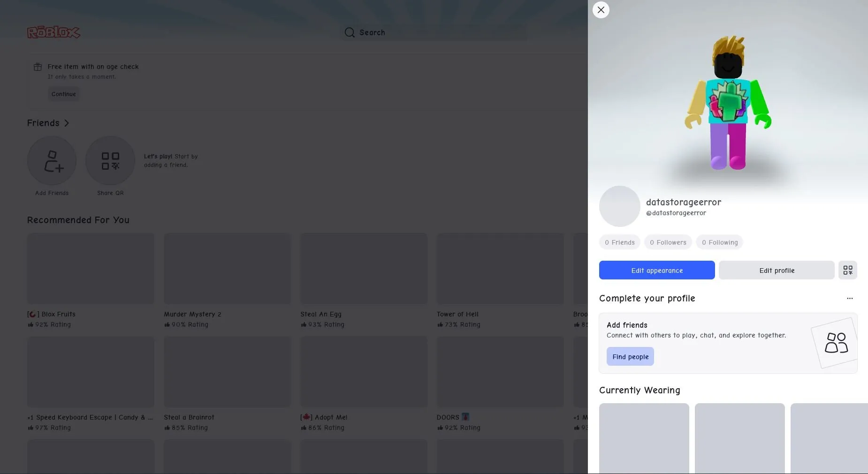Open the Steal a Brainrot thumbnail
Screen dimensions: 868x474
click(228, 372)
